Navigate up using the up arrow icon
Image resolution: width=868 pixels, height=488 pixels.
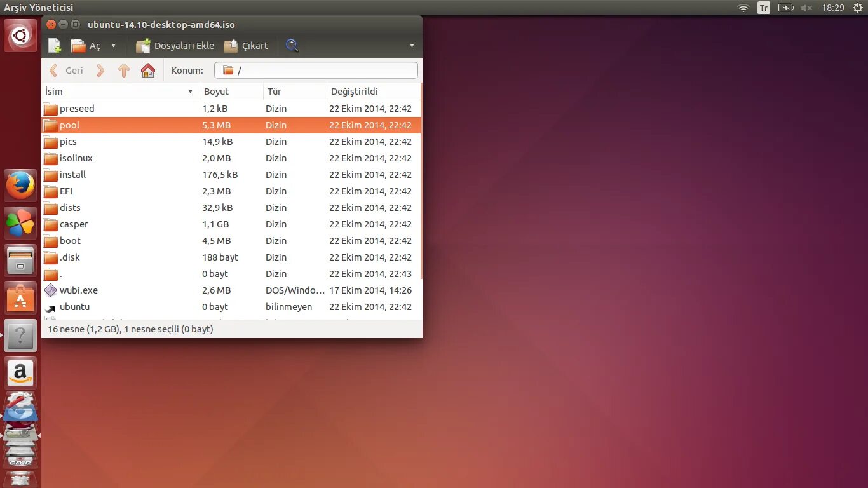(124, 70)
